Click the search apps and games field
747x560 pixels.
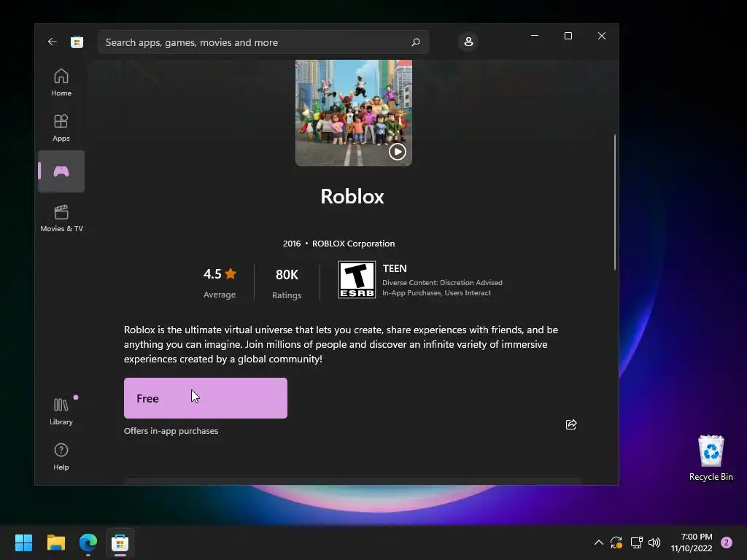[263, 42]
